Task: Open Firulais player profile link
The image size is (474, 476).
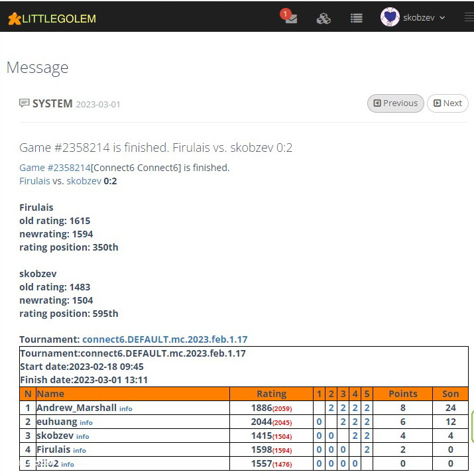Action: (x=34, y=181)
